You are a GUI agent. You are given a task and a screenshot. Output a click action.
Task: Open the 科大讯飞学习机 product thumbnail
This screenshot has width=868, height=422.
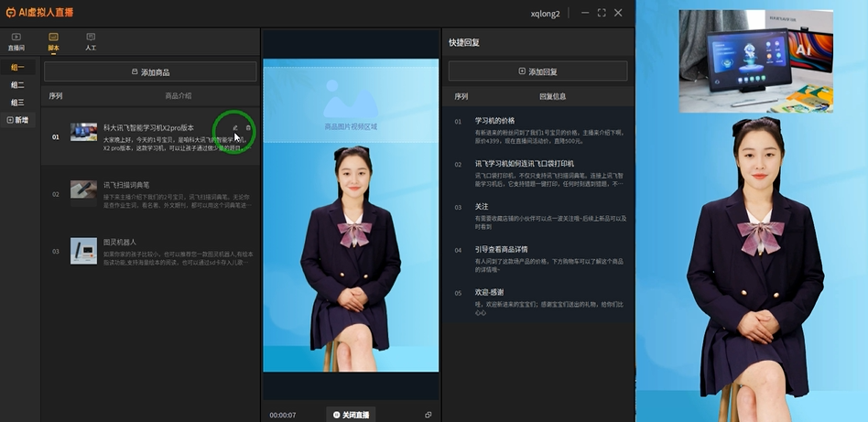(x=83, y=133)
